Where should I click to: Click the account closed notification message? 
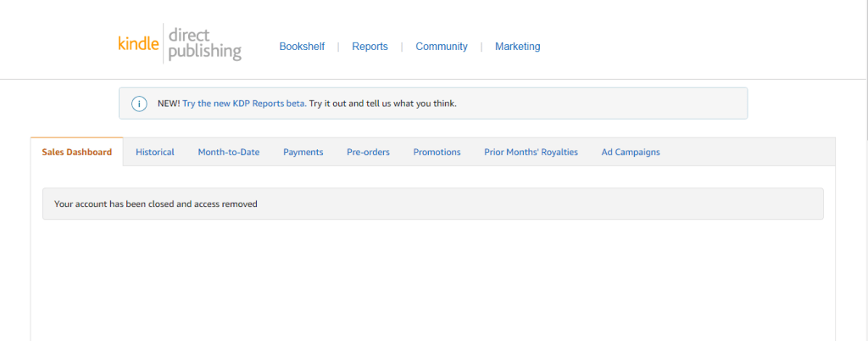(x=155, y=204)
